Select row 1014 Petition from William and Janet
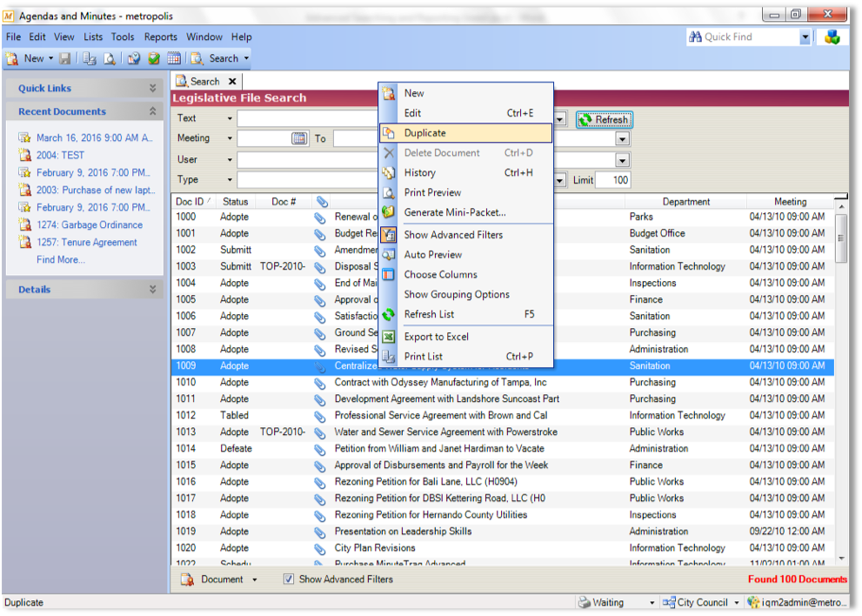This screenshot has height=616, width=862. [x=502, y=449]
